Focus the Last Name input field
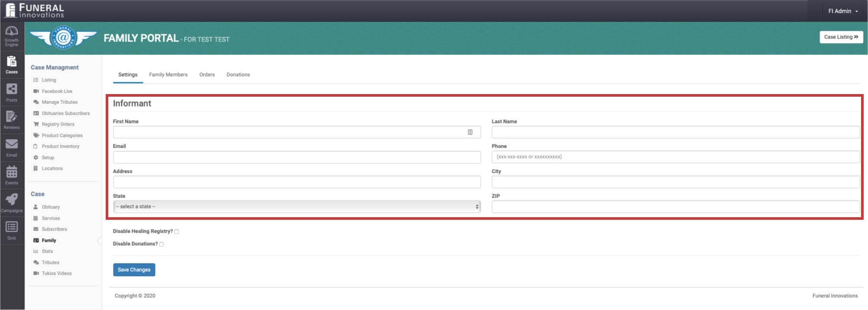This screenshot has height=310, width=868. point(675,132)
